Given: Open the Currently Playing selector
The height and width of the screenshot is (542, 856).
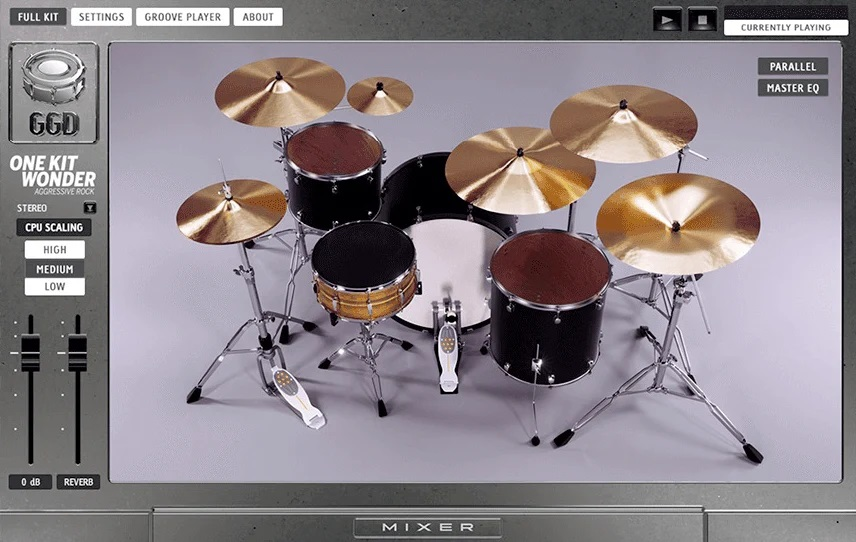Looking at the screenshot, I should 785,28.
